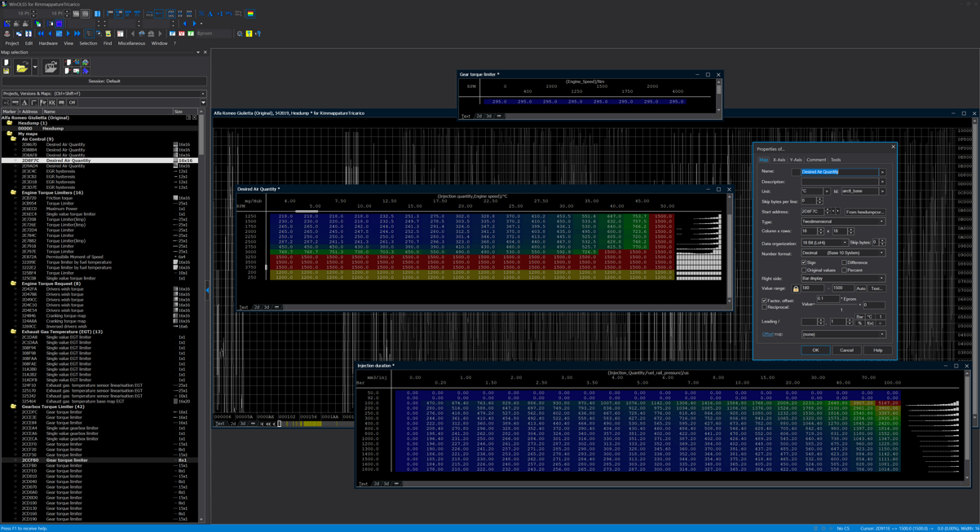Click the rainbow color palette toolbar icon
The width and height of the screenshot is (980, 532).
(x=250, y=14)
